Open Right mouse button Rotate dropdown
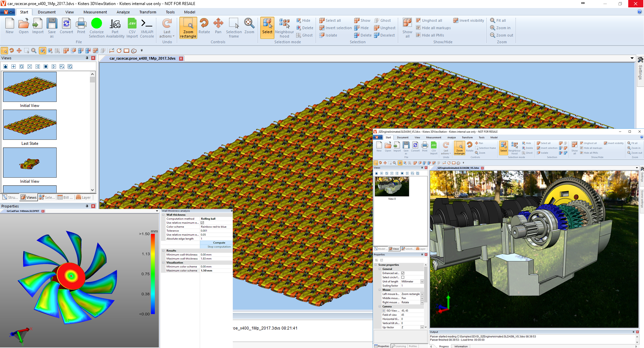Viewport: 644px width, 348px height. pos(422,302)
